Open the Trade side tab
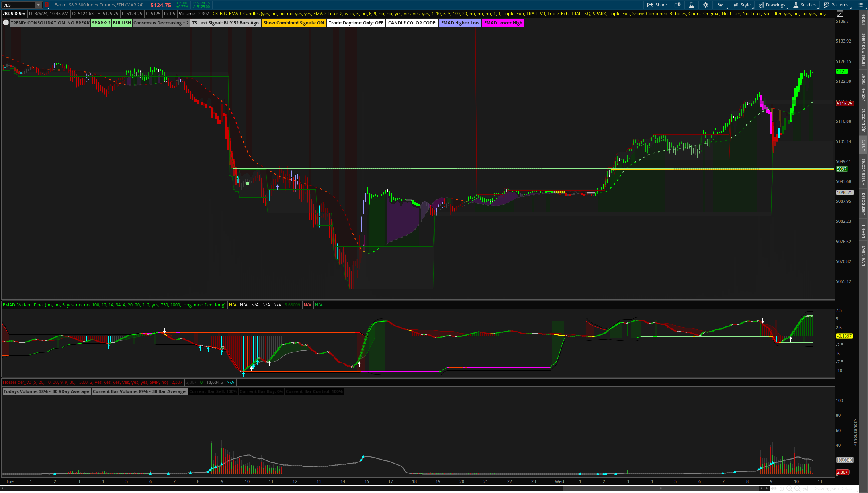This screenshot has width=868, height=493. click(x=863, y=20)
